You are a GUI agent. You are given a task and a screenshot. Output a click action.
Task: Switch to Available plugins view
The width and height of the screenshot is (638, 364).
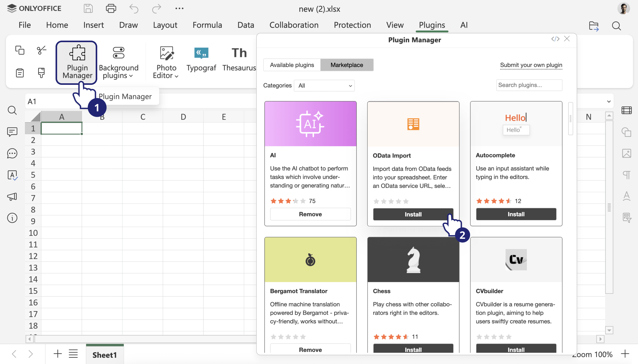click(x=292, y=65)
